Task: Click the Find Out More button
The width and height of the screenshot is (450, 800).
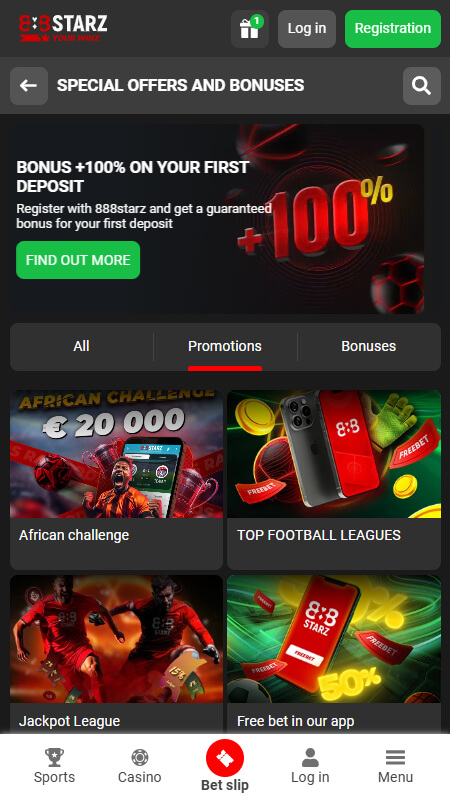Action: 78,260
